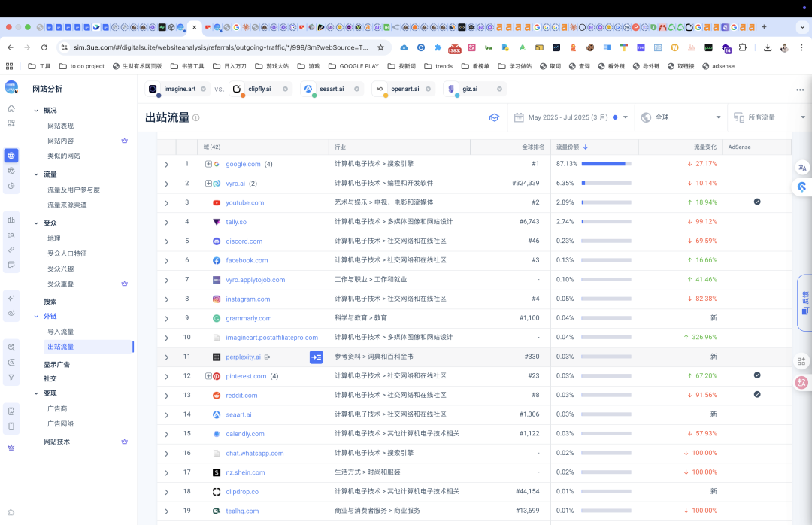Sort by 流量变化 column header
This screenshot has width=812, height=525.
(x=705, y=147)
